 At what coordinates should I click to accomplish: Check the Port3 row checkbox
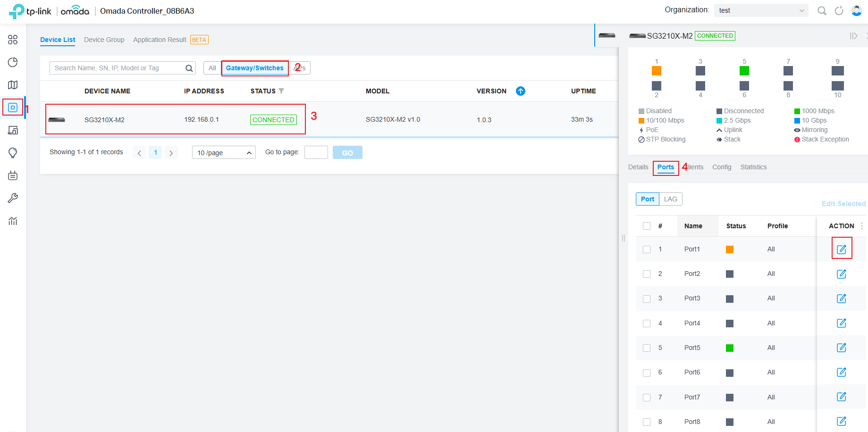(647, 299)
